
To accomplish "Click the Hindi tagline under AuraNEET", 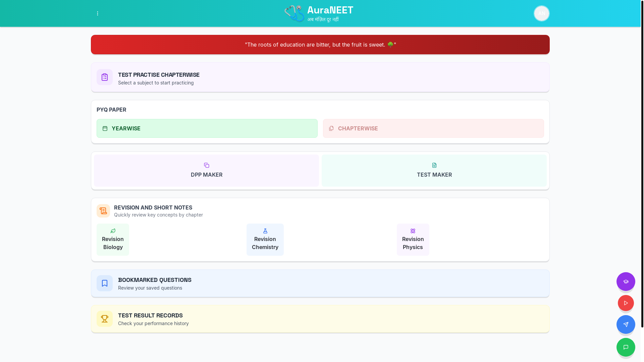I will (x=323, y=19).
